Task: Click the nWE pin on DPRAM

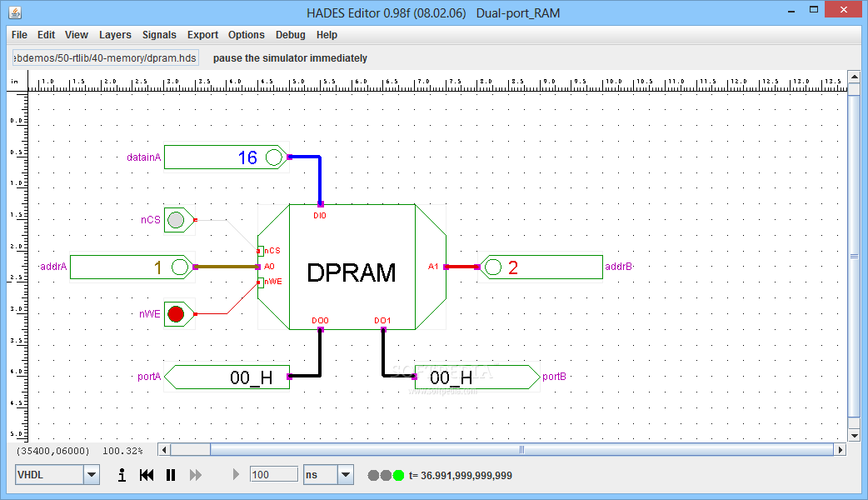Action: 260,282
